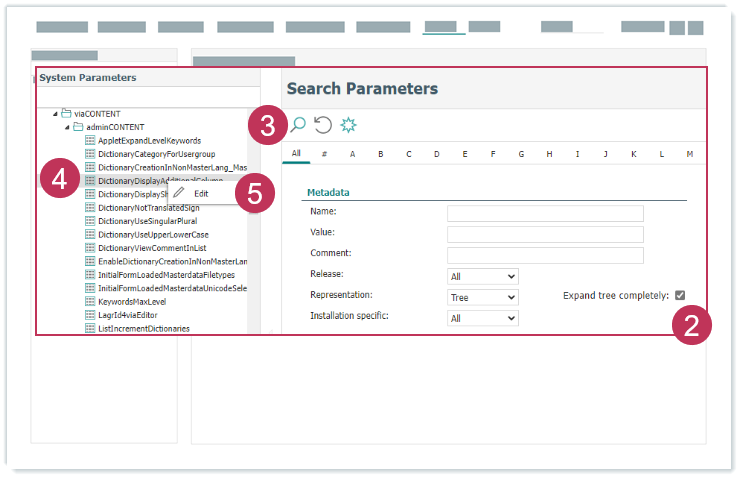Click the magnifier search icon
The image size is (741, 479).
(x=298, y=125)
